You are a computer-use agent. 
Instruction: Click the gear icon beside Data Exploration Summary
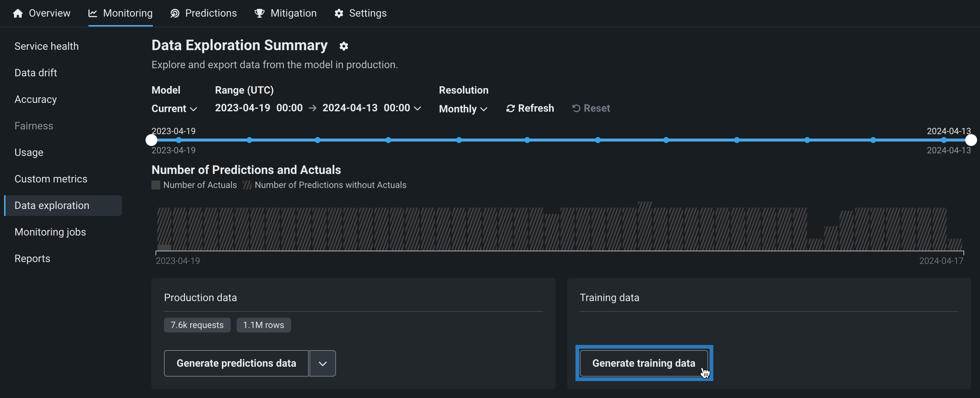[x=343, y=46]
